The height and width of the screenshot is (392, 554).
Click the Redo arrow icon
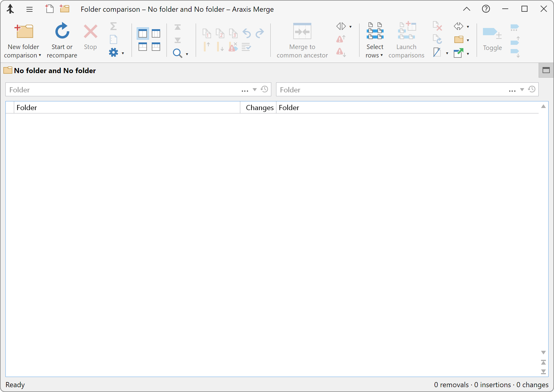tap(259, 33)
